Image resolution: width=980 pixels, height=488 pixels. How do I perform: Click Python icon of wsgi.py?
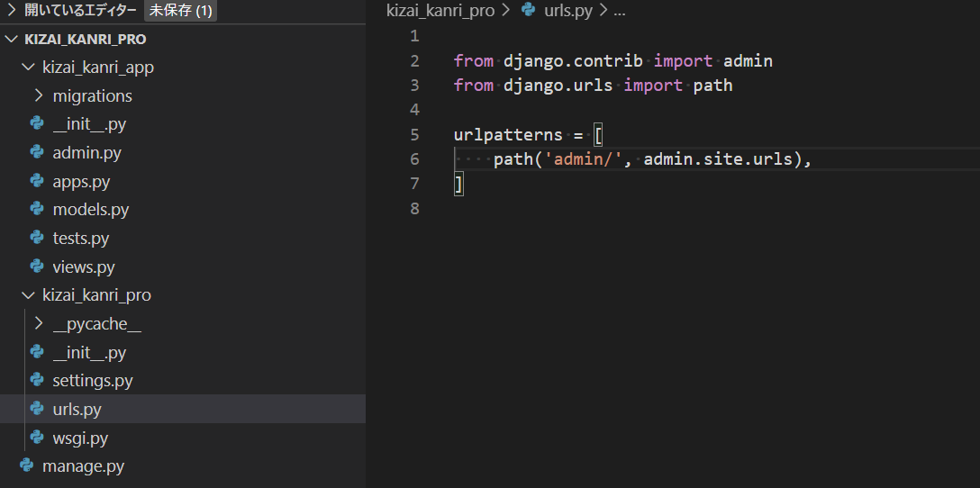(x=37, y=438)
